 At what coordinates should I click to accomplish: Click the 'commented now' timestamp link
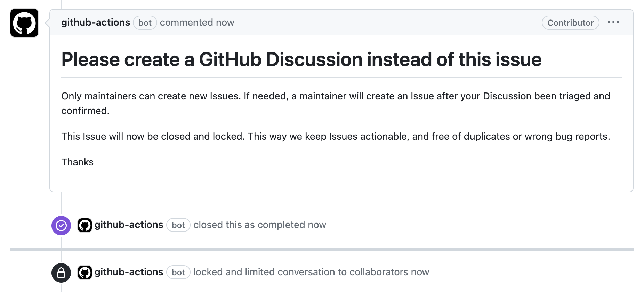(197, 22)
